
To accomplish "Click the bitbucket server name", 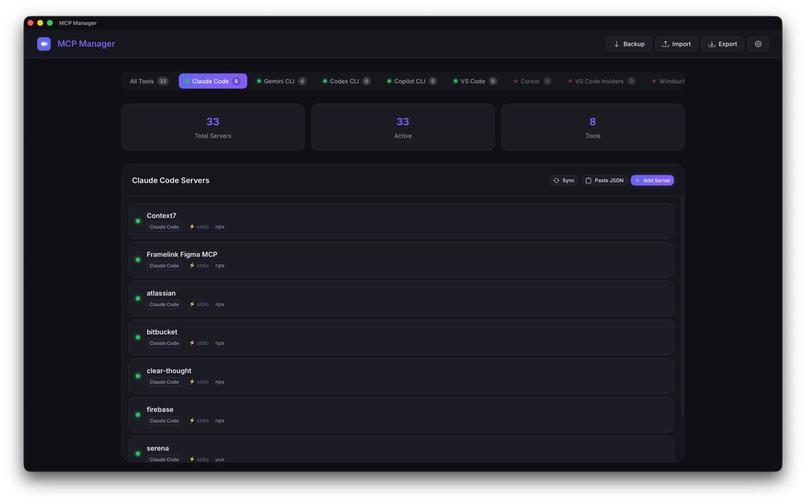I will point(162,332).
